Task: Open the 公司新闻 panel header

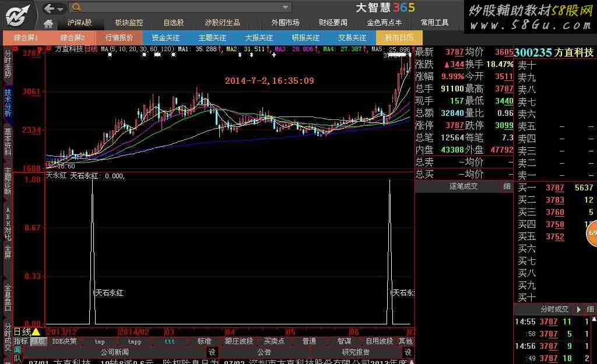Action: click(x=115, y=352)
